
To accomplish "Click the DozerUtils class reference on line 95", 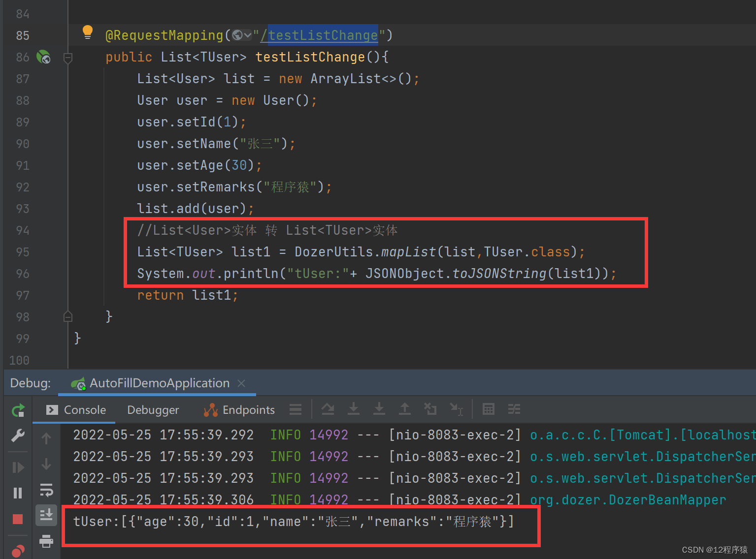I will [x=334, y=252].
